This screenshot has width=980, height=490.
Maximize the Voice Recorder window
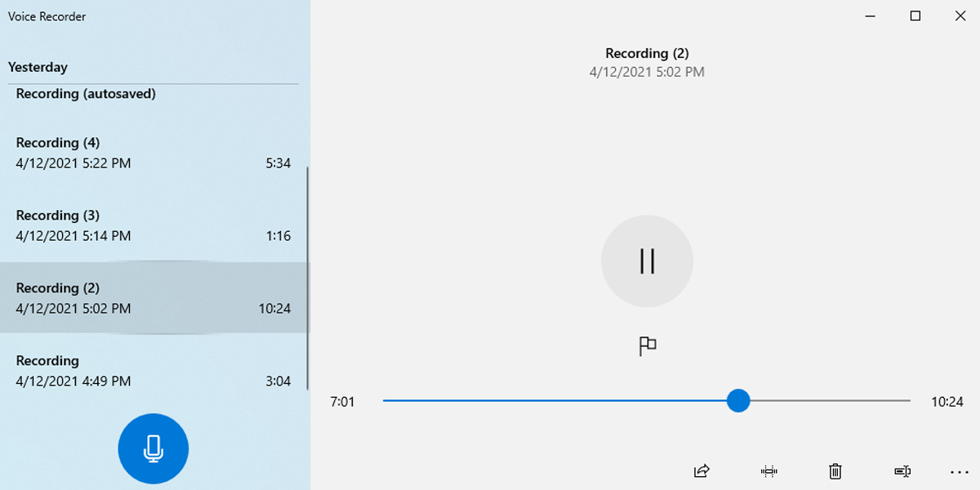(913, 16)
